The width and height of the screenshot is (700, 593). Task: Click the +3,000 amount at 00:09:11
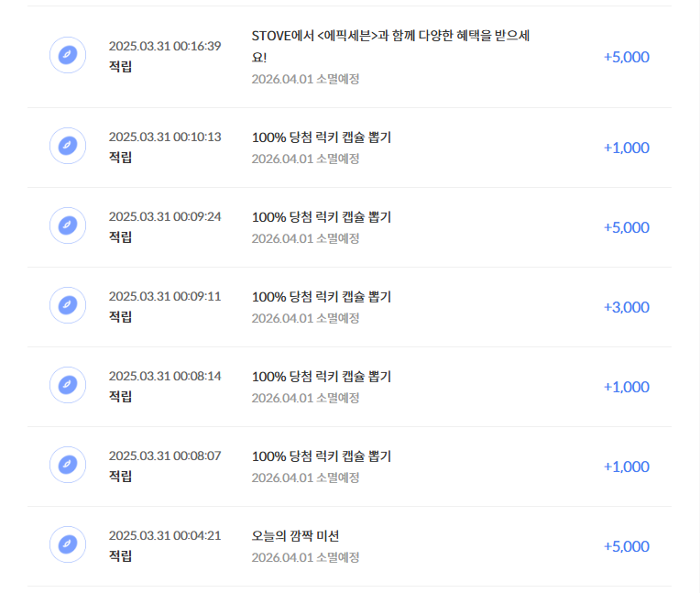627,307
